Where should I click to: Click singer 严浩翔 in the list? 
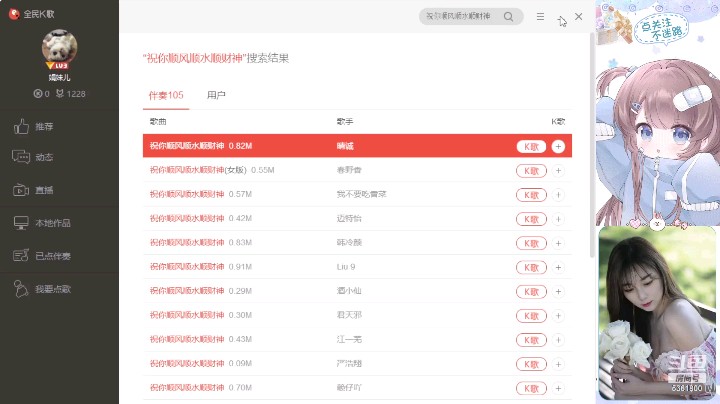point(349,363)
